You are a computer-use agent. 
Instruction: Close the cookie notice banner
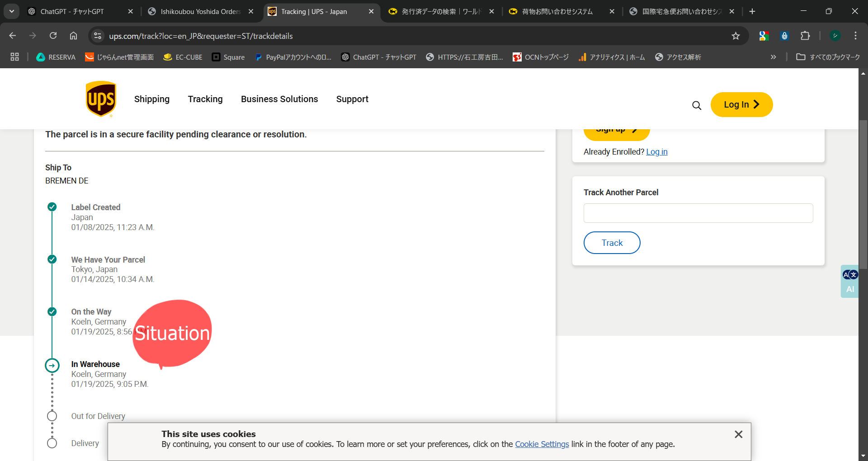point(739,434)
